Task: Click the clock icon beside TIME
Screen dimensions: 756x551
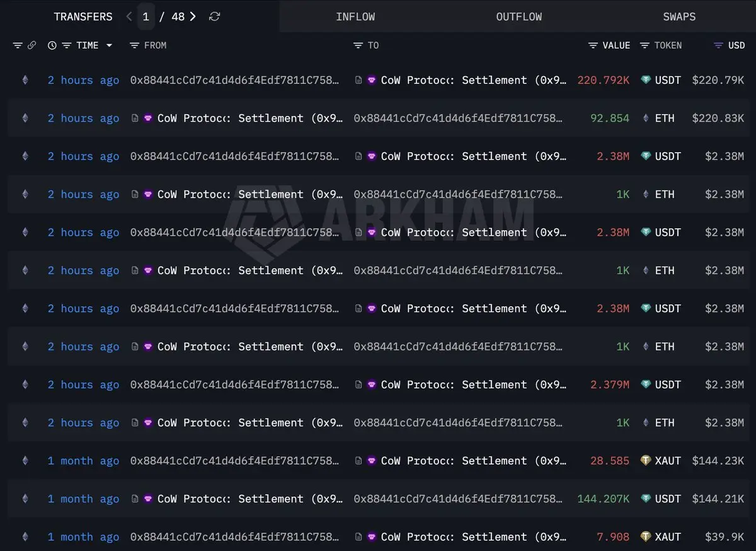Action: pos(52,45)
